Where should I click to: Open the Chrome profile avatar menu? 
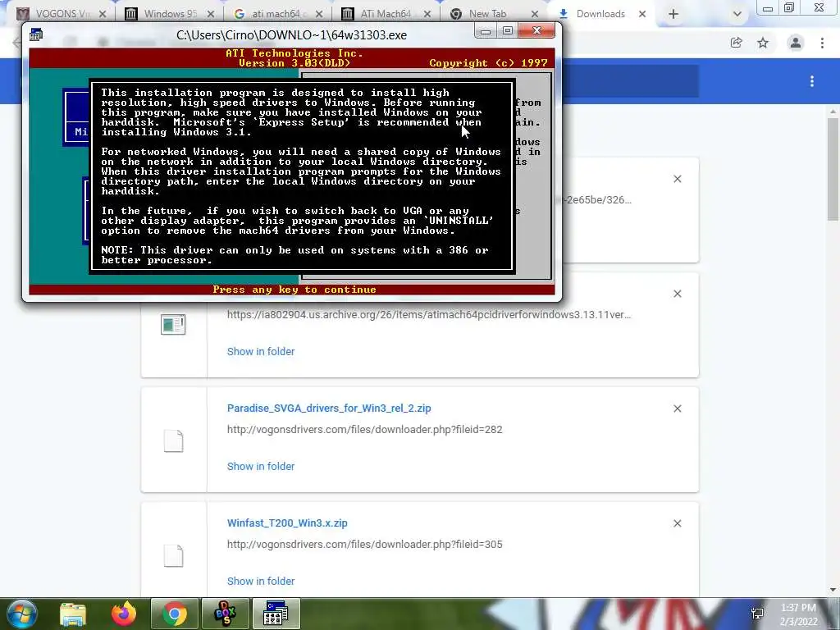coord(796,43)
